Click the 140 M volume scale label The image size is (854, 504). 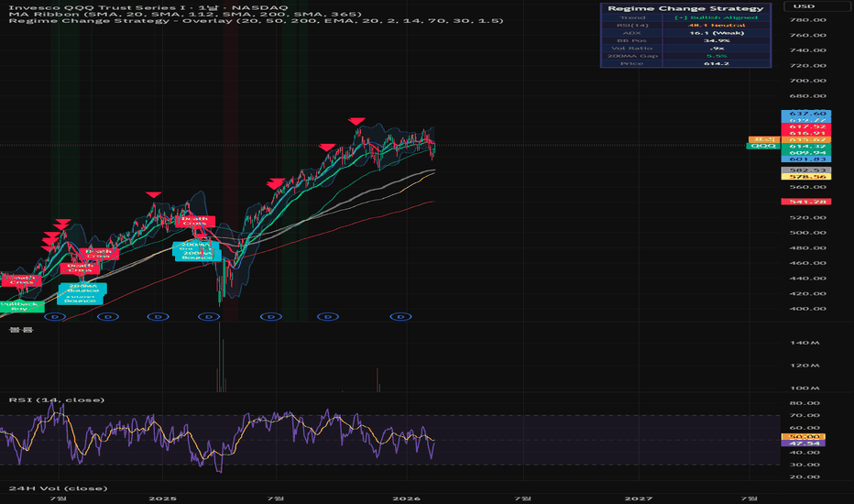805,343
